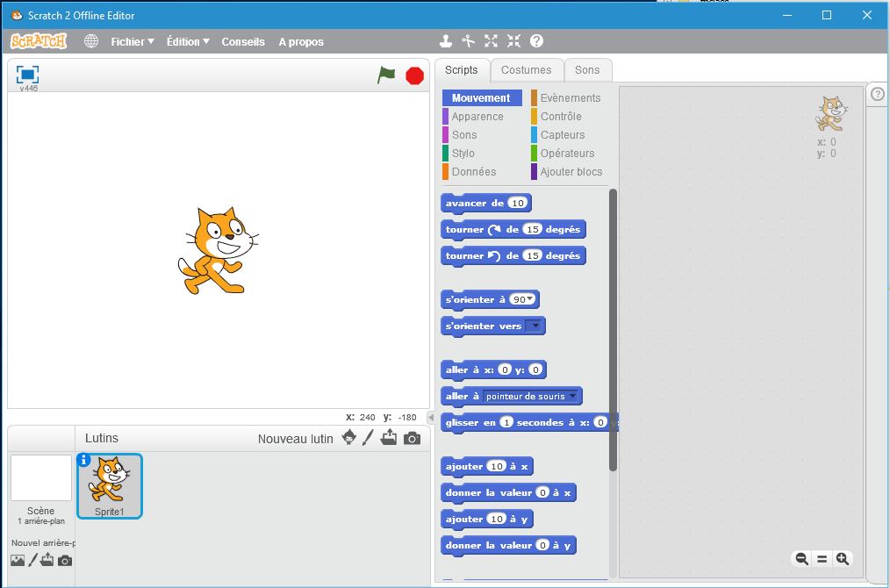Screen dimensions: 890x588
Task: Take backdrop photo with camera icon
Action: pos(65,561)
